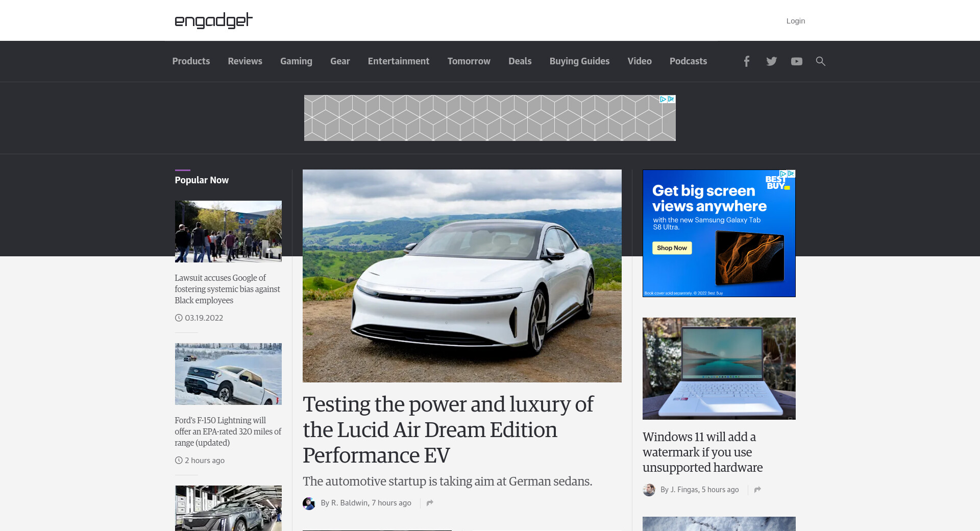Navigate to the Gear section
This screenshot has width=980, height=531.
point(340,61)
